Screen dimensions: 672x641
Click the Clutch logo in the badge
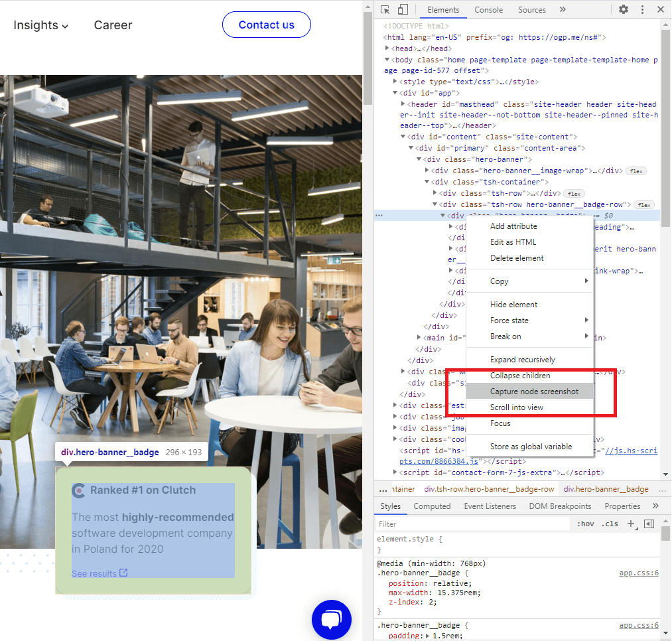point(78,490)
